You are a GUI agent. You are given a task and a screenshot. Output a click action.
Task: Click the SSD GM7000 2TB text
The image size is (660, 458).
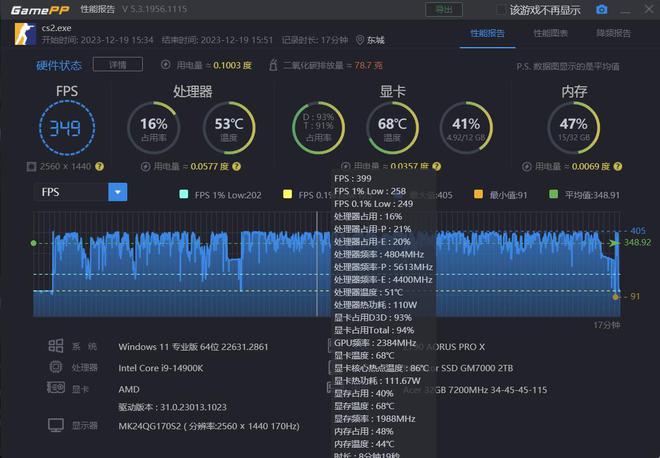[x=476, y=368]
